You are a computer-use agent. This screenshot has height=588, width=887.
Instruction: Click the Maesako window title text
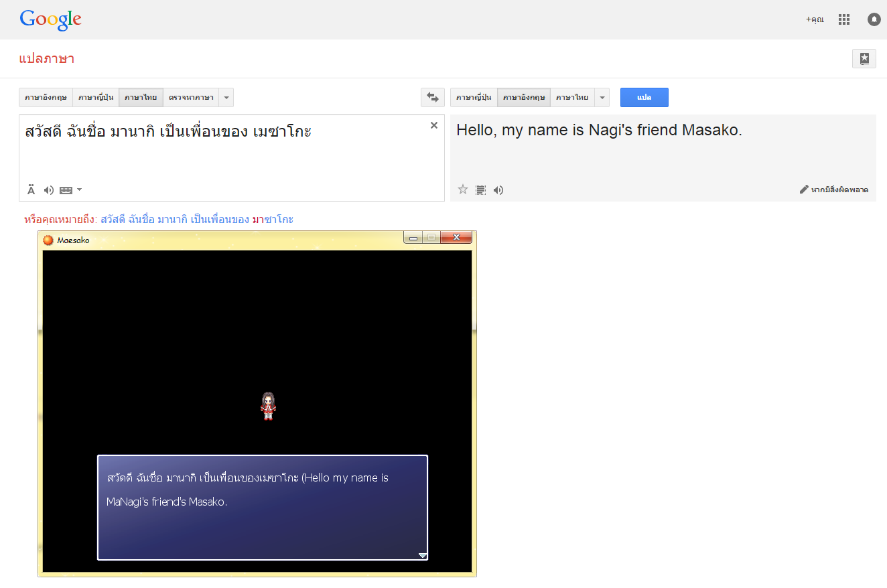pos(74,240)
